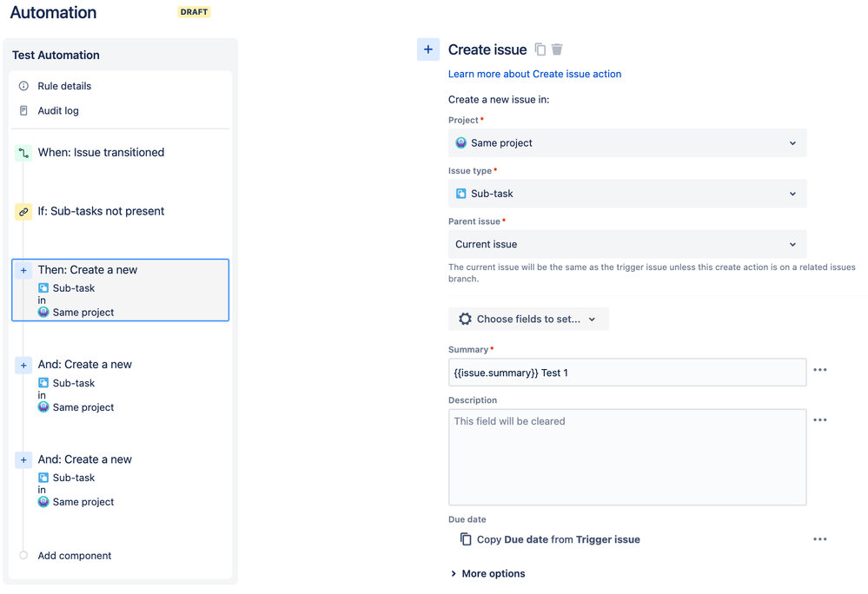Click the plus icon on Then: Create a new

23,270
